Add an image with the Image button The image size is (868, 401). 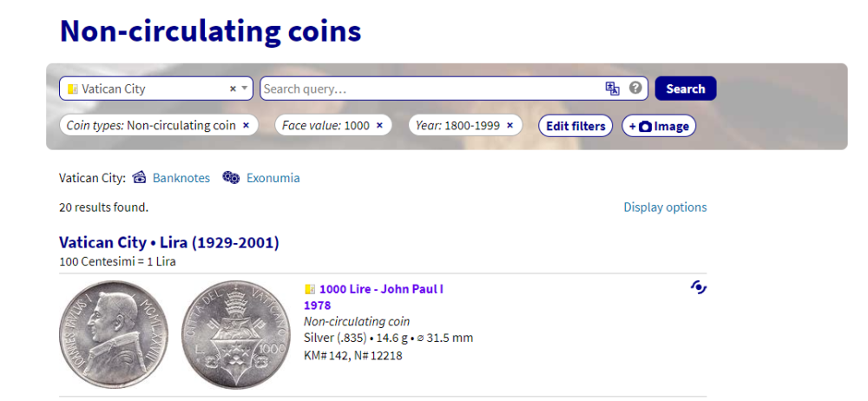[x=659, y=126]
